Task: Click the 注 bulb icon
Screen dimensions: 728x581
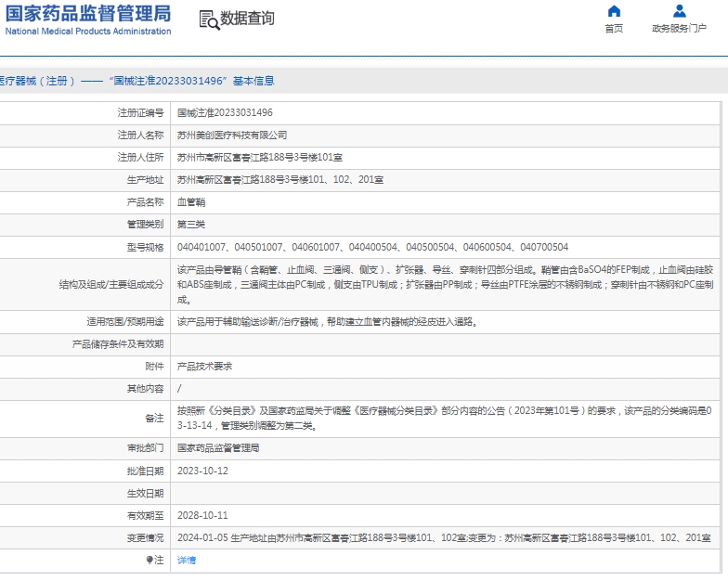Action: (x=149, y=561)
